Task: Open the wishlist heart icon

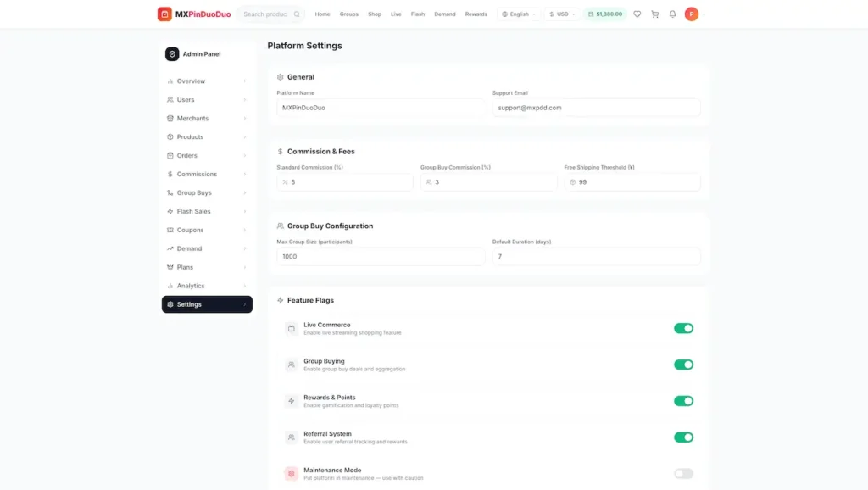Action: [x=637, y=14]
